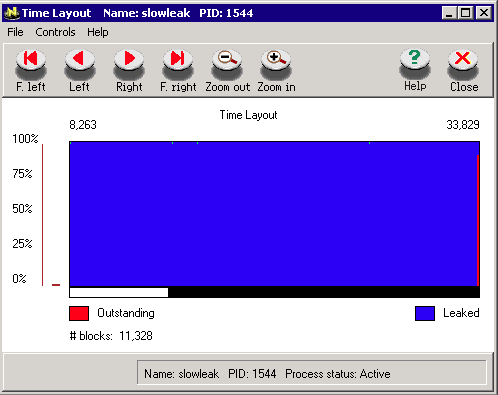Click the blue leaked blocks chart area

[x=273, y=214]
